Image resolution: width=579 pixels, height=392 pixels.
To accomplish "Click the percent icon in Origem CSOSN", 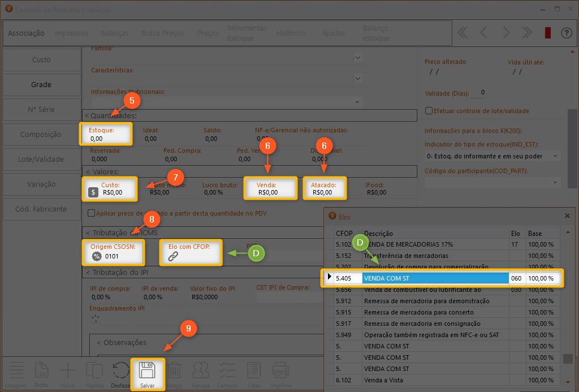I will click(97, 256).
